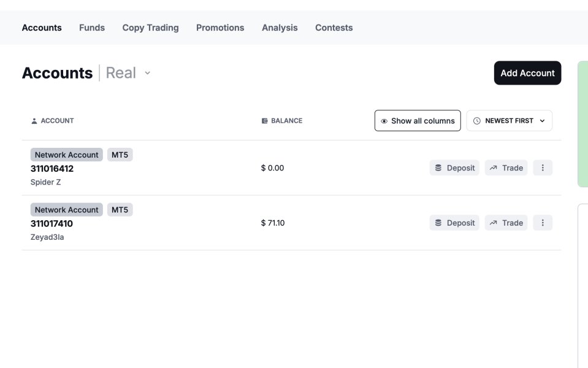Screen dimensions: 588x368
Task: Open three-dot menu for account 311017410
Action: point(543,223)
